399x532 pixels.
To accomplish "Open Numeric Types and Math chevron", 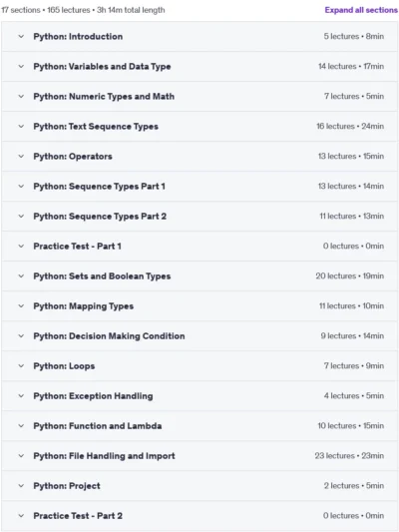I will tap(21, 97).
